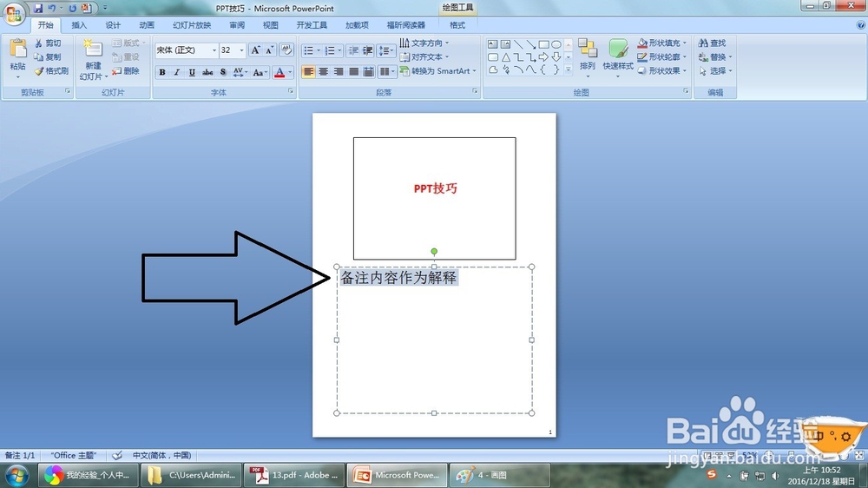Viewport: 868px width, 488px height.
Task: Open Change Case Aa dropdown
Action: point(260,72)
